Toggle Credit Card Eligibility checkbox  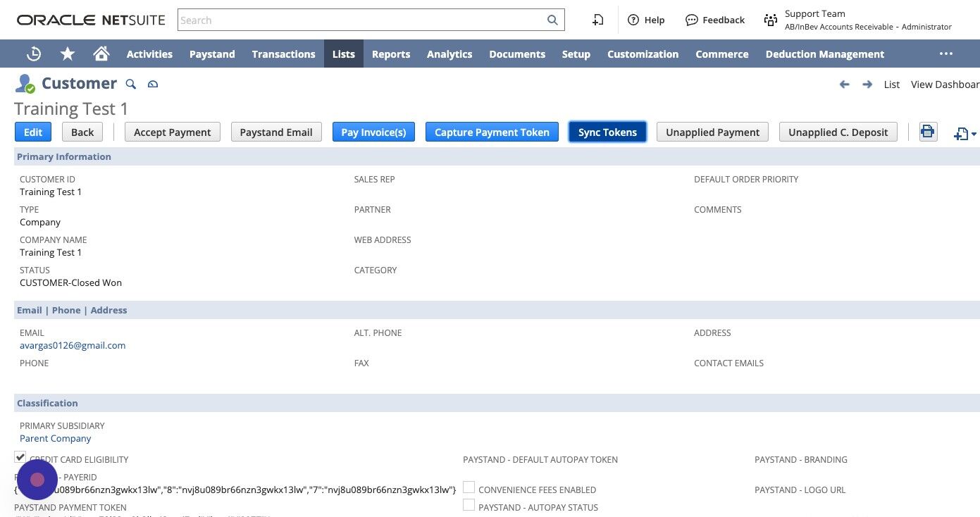pyautogui.click(x=20, y=458)
